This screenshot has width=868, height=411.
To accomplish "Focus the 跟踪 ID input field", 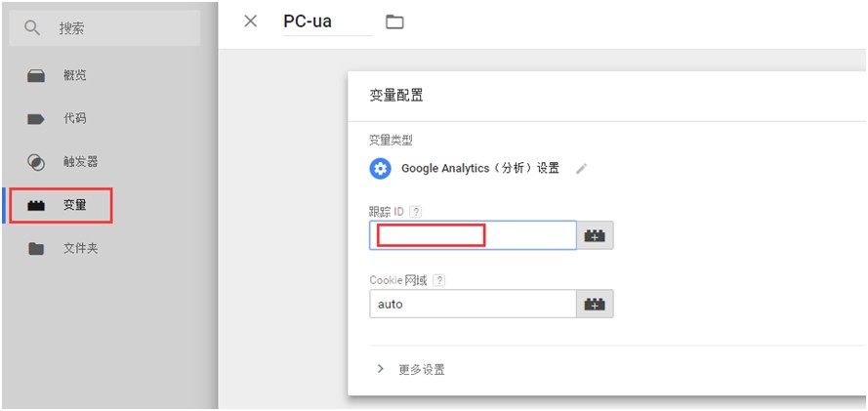I will pyautogui.click(x=472, y=235).
